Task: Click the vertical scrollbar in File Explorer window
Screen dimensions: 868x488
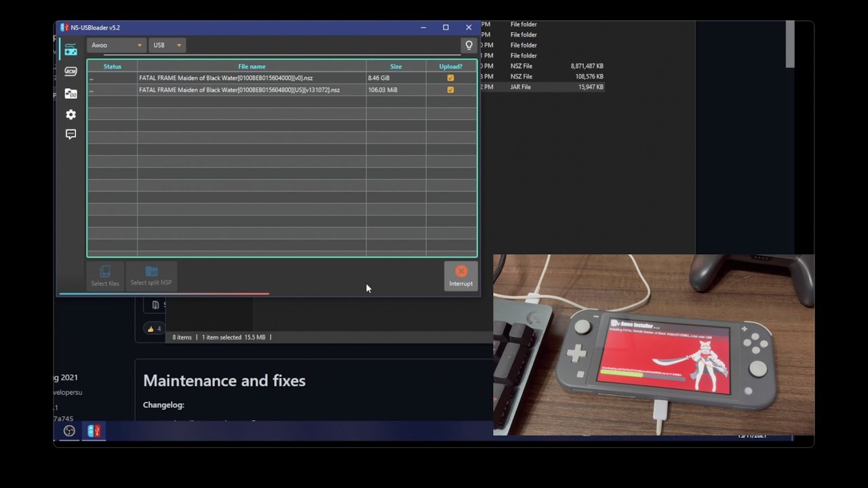Action: point(790,44)
